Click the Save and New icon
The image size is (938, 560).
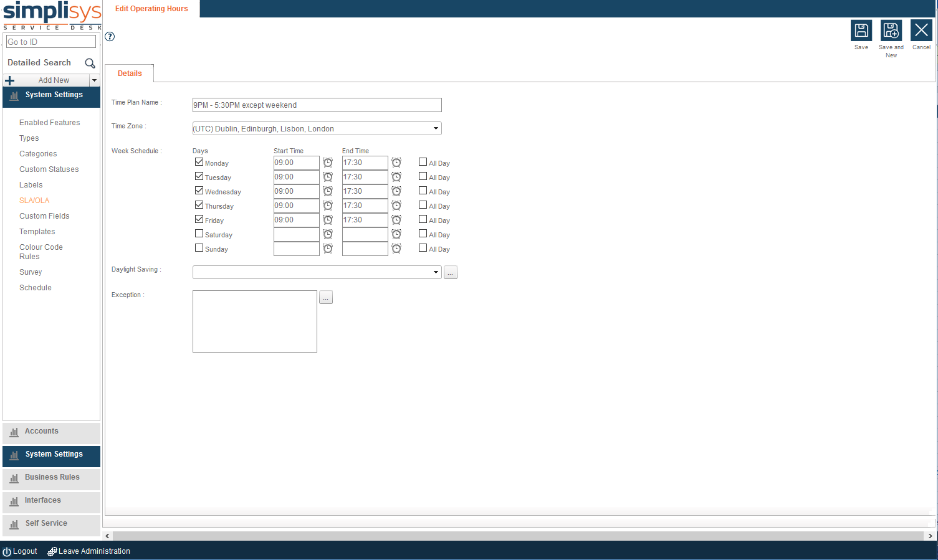891,31
